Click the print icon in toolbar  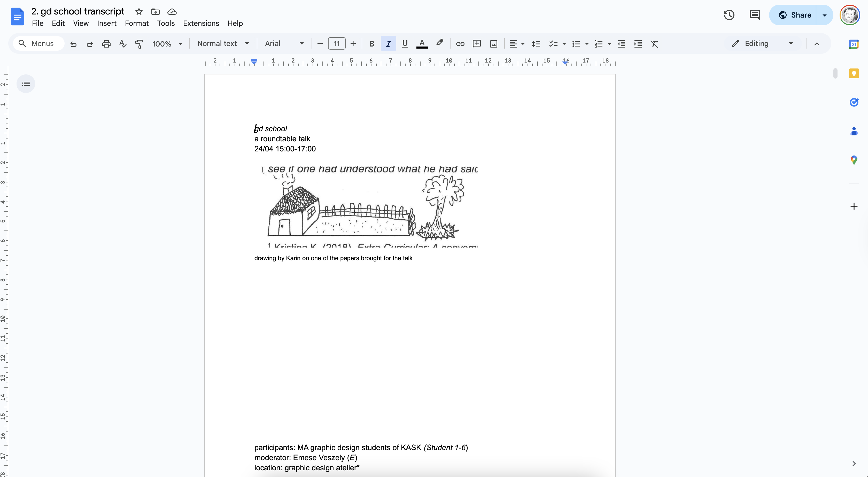[106, 44]
